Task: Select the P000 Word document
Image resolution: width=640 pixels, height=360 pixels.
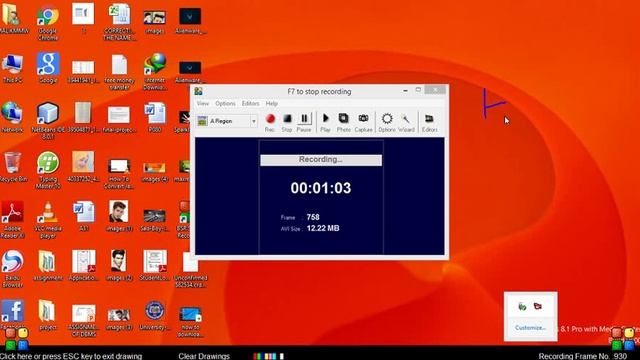Action: [x=155, y=118]
